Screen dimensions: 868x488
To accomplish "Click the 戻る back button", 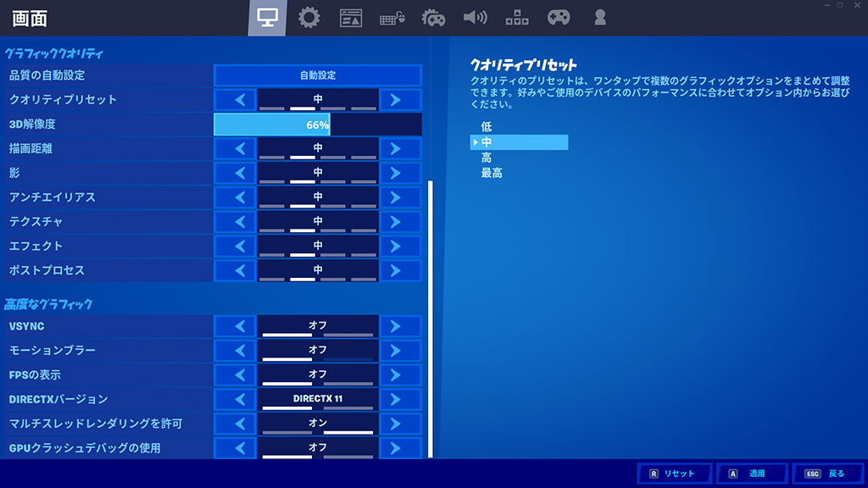I will tap(828, 474).
